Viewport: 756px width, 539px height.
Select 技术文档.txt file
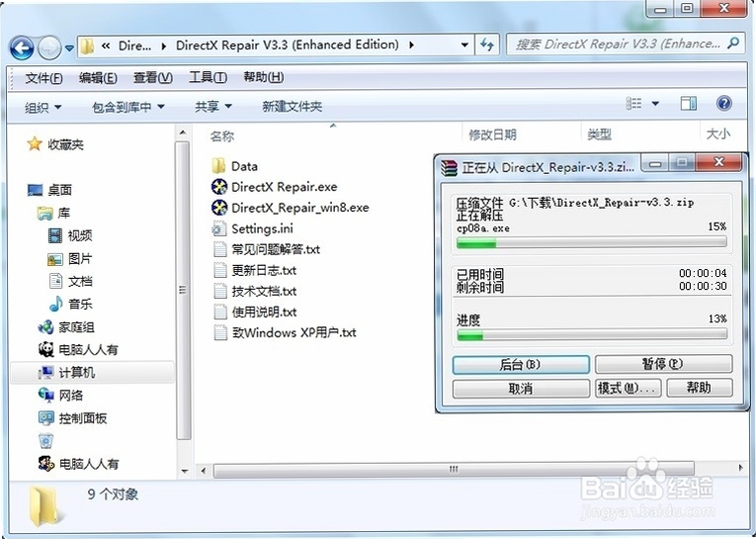[254, 291]
